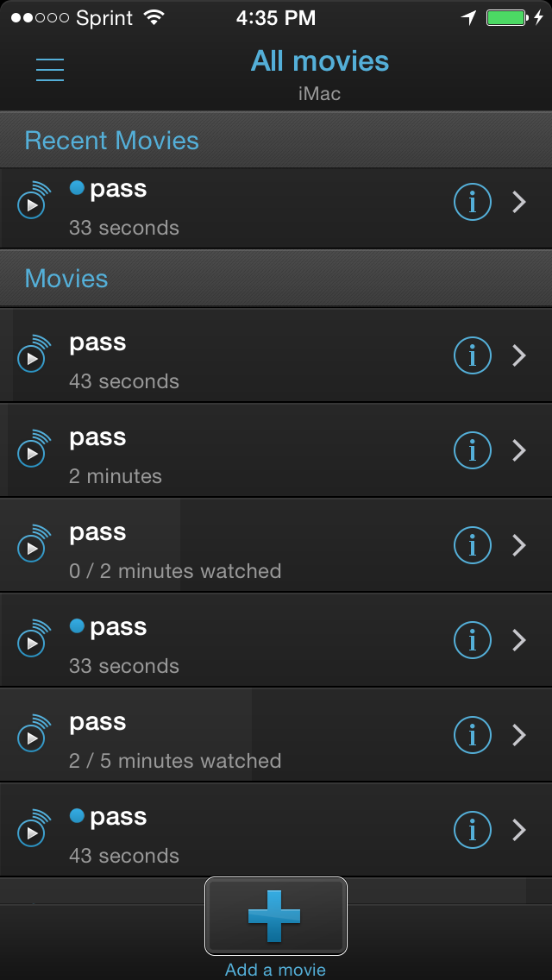Screen dimensions: 552x980
Task: Stream the 2 minutes pass movie
Action: 34,449
